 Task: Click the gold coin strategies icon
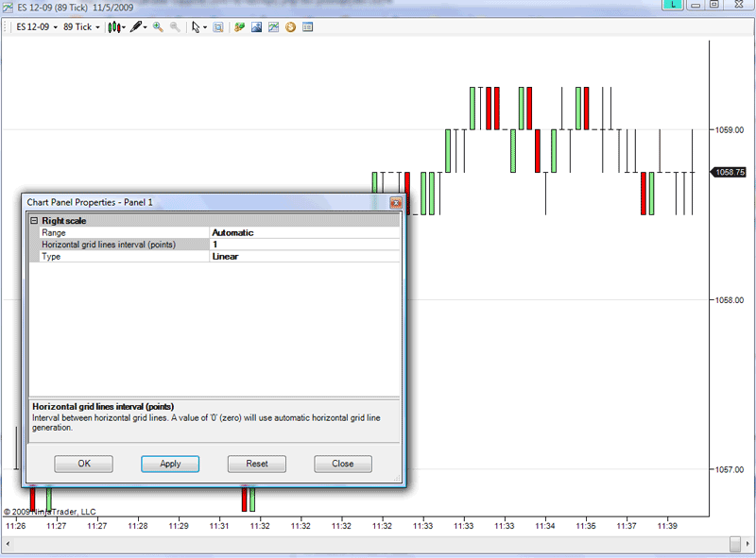pyautogui.click(x=290, y=27)
